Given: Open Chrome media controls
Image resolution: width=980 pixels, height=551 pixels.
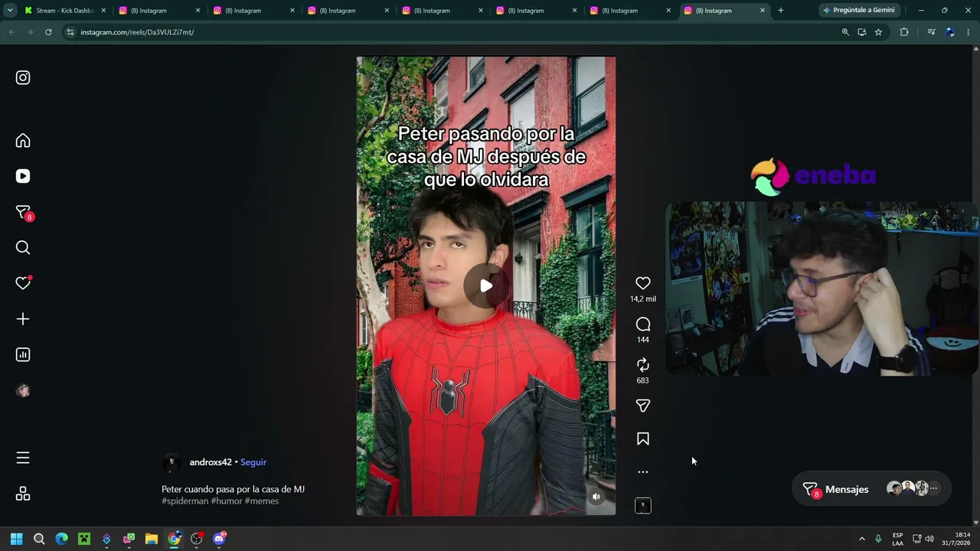Looking at the screenshot, I should (x=931, y=32).
